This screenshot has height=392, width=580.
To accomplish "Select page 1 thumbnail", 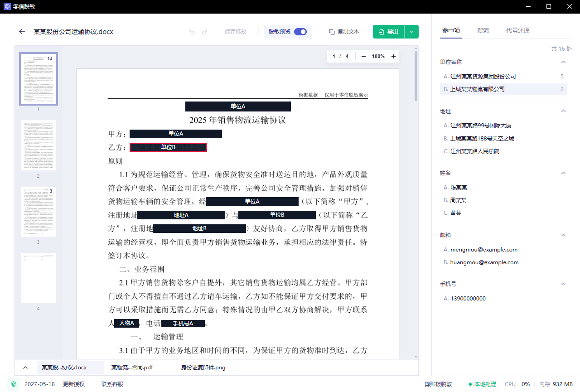I will pos(38,79).
